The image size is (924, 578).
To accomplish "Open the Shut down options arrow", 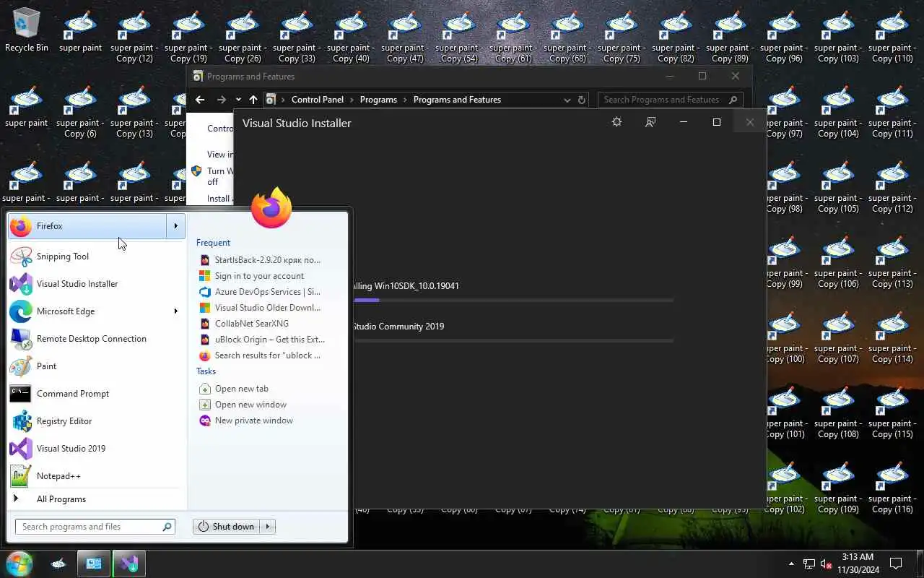I will [268, 527].
